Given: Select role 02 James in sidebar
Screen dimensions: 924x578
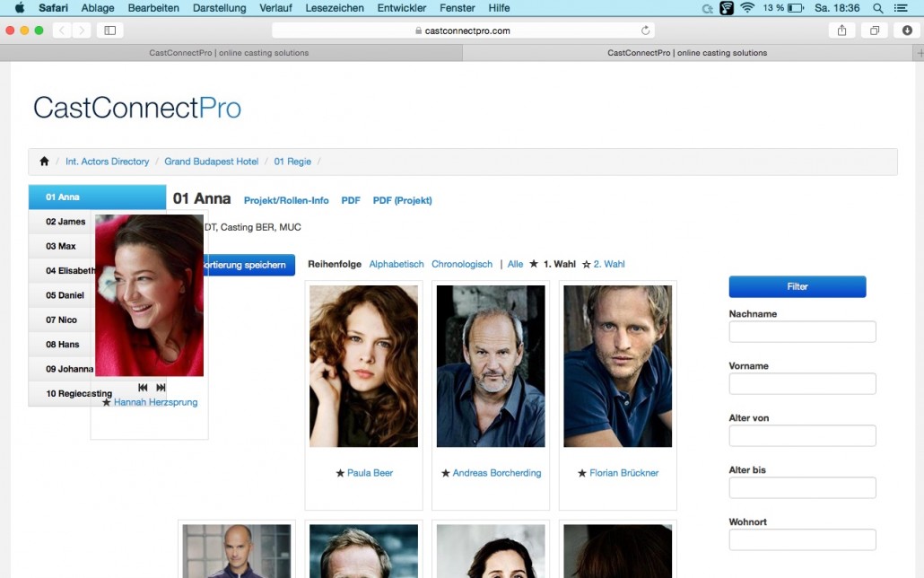Looking at the screenshot, I should (65, 222).
